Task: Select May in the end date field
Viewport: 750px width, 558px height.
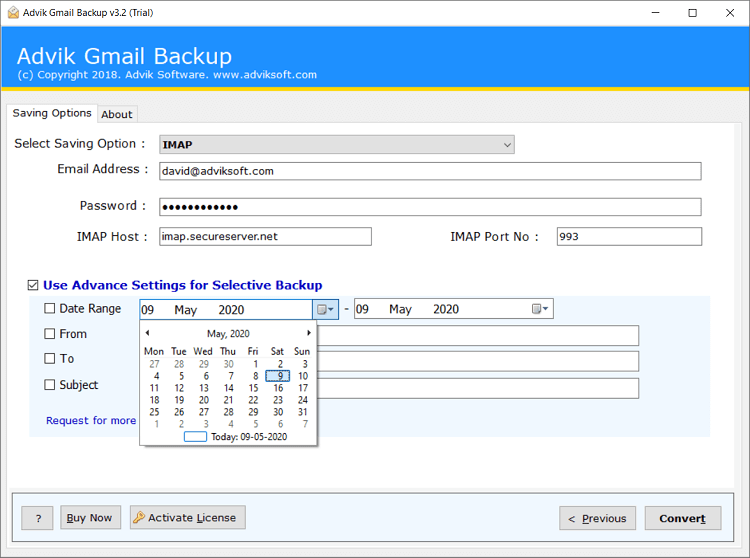Action: pyautogui.click(x=400, y=309)
